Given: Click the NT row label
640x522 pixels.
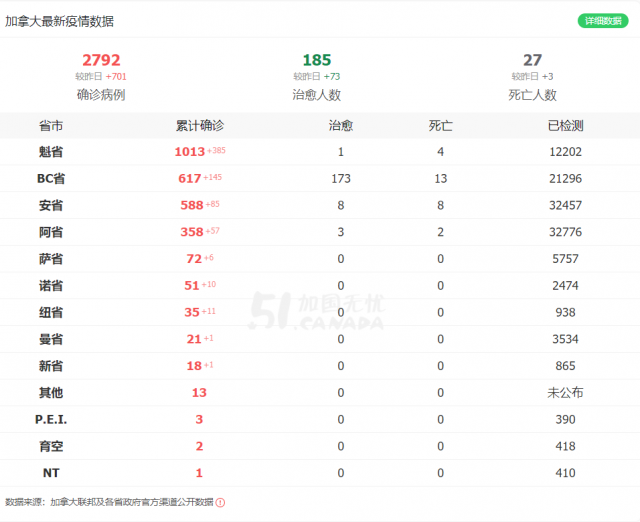Looking at the screenshot, I should pos(51,473).
